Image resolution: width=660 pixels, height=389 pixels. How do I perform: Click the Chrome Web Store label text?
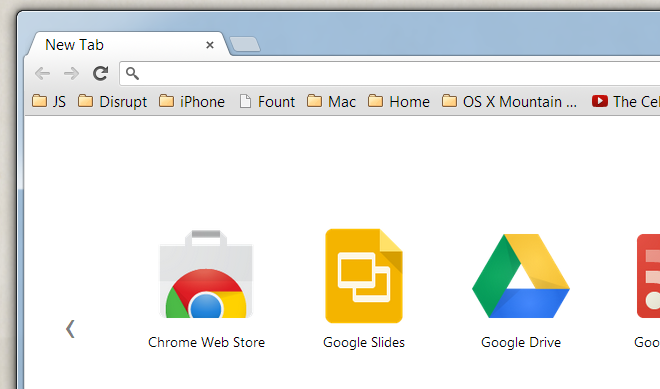(206, 342)
